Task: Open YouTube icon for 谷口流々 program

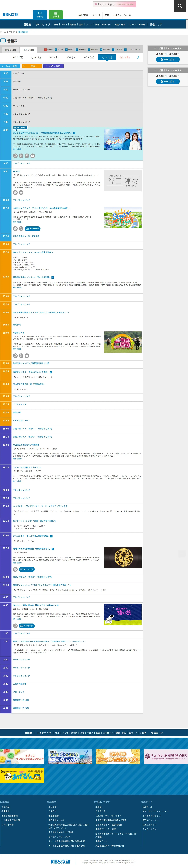Action: (21, 193)
